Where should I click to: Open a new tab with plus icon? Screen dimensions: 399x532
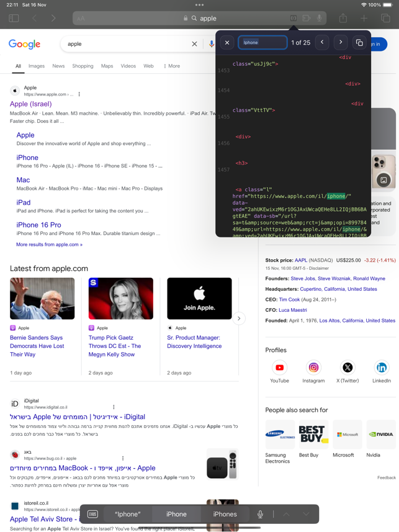[364, 19]
